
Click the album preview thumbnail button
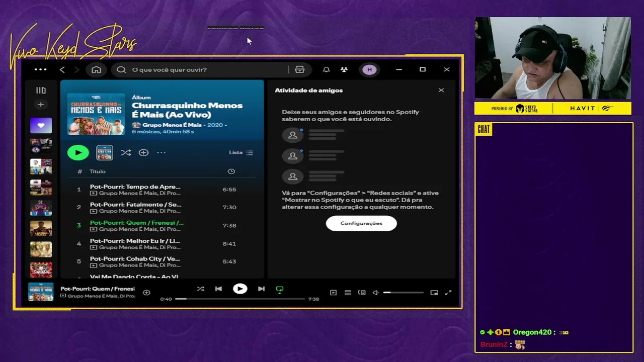pyautogui.click(x=105, y=152)
